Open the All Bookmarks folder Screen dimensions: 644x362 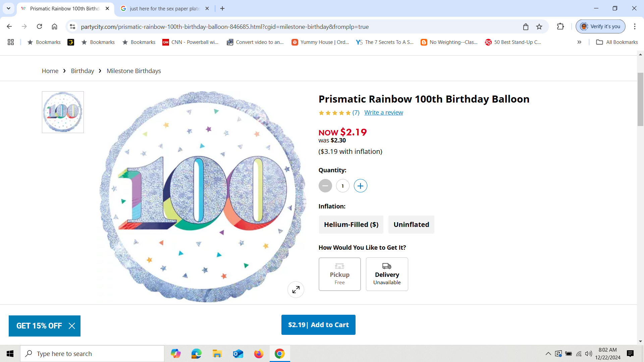(x=617, y=42)
